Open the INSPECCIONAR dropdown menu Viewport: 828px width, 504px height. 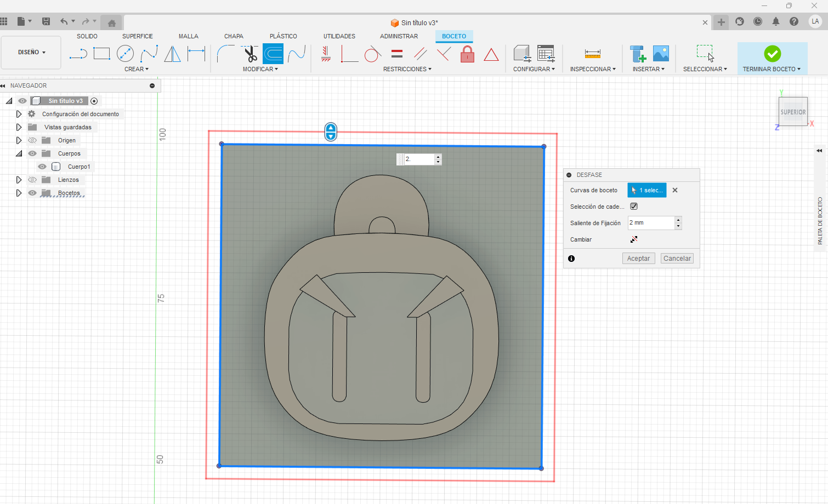(593, 69)
